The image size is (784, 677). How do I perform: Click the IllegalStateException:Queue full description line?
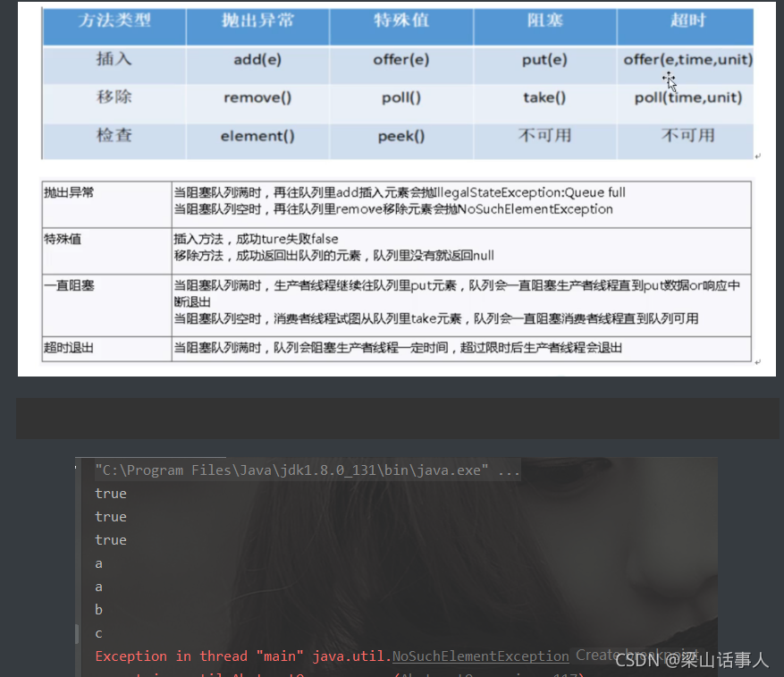400,192
